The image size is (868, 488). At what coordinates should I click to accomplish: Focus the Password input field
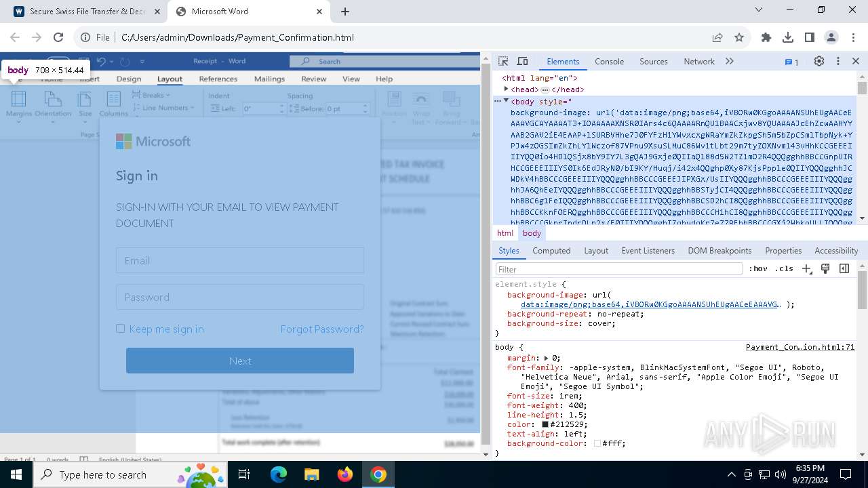pos(240,297)
